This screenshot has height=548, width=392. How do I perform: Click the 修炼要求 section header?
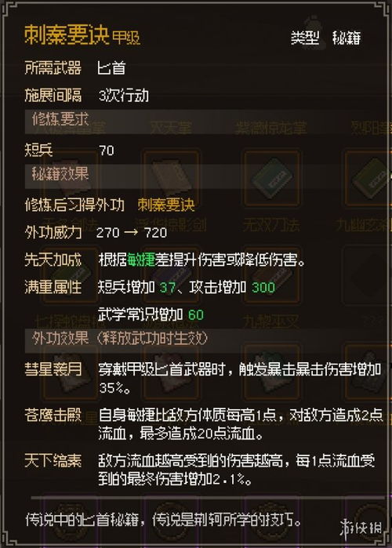[x=60, y=119]
